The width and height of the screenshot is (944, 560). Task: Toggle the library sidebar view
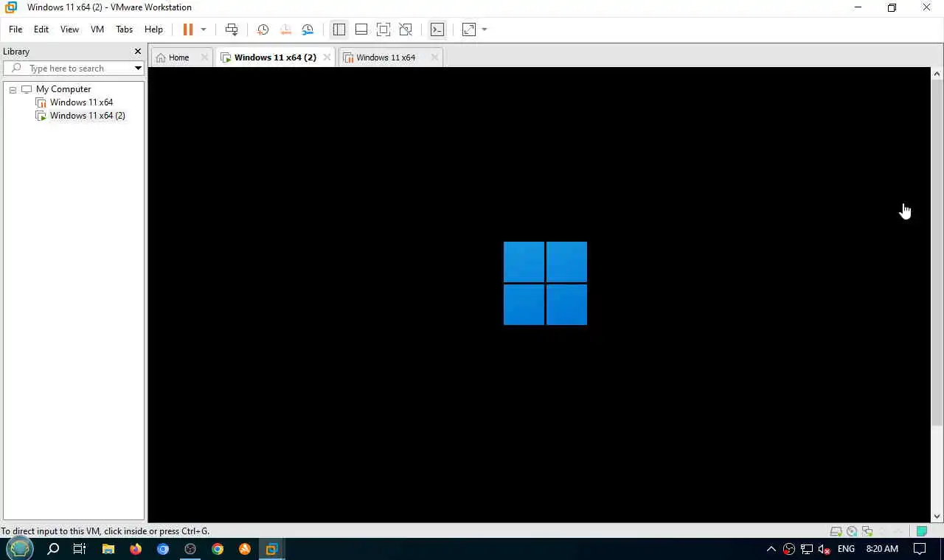pyautogui.click(x=339, y=29)
